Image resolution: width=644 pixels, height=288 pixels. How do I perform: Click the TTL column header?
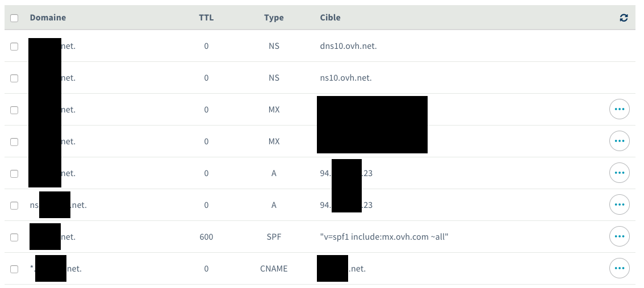206,18
